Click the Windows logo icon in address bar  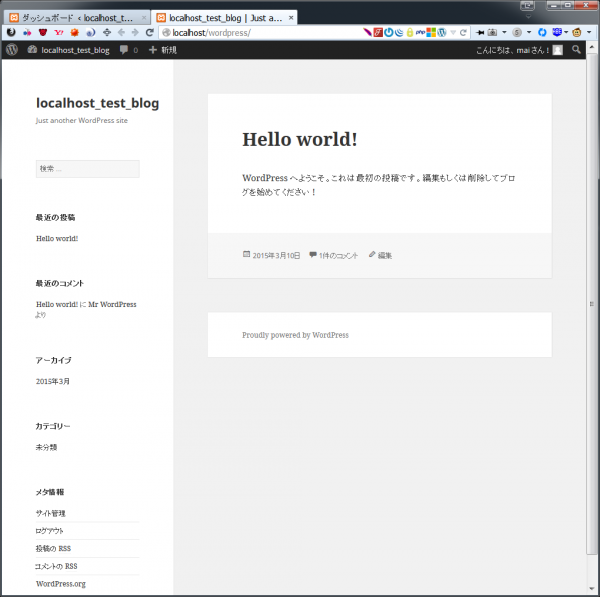point(431,33)
